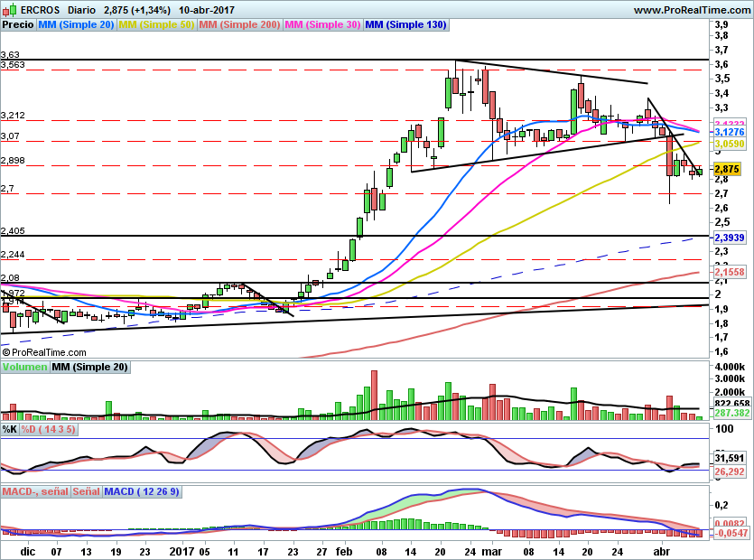Screen dimensions: 754x560
Task: Click the 3,0590 moving average value tag
Action: (728, 144)
